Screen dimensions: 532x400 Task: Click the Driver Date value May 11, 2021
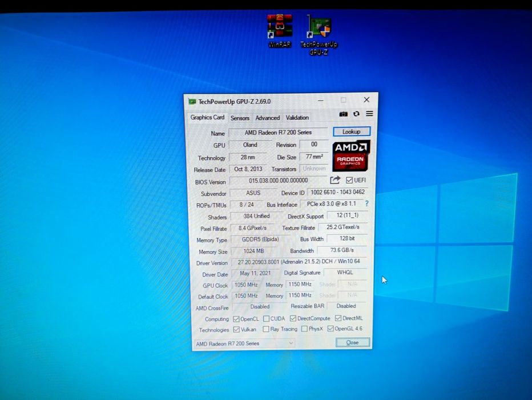255,273
